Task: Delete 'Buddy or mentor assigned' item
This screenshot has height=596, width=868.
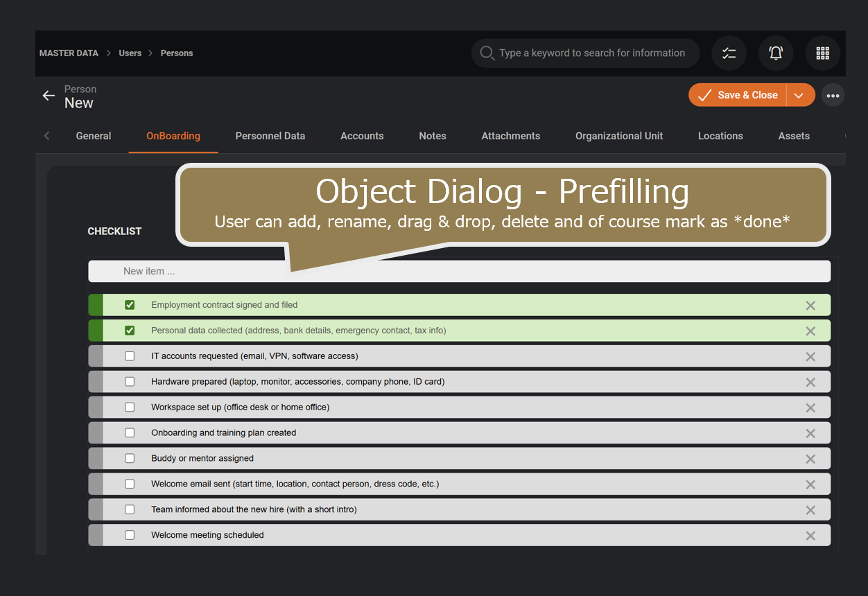Action: [810, 459]
